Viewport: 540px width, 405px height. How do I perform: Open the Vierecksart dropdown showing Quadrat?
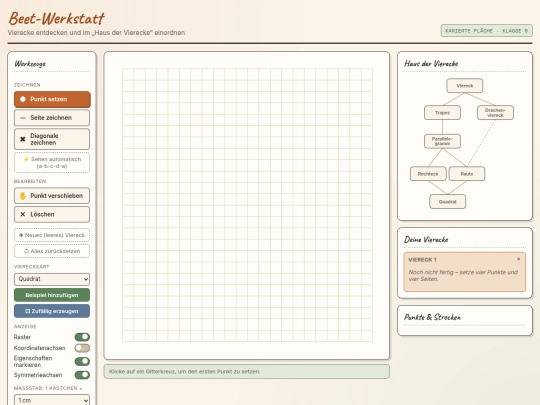click(x=52, y=279)
